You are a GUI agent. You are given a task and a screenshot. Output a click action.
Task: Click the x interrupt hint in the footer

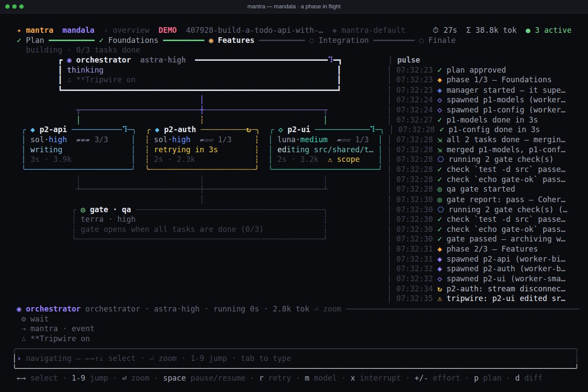pyautogui.click(x=376, y=378)
